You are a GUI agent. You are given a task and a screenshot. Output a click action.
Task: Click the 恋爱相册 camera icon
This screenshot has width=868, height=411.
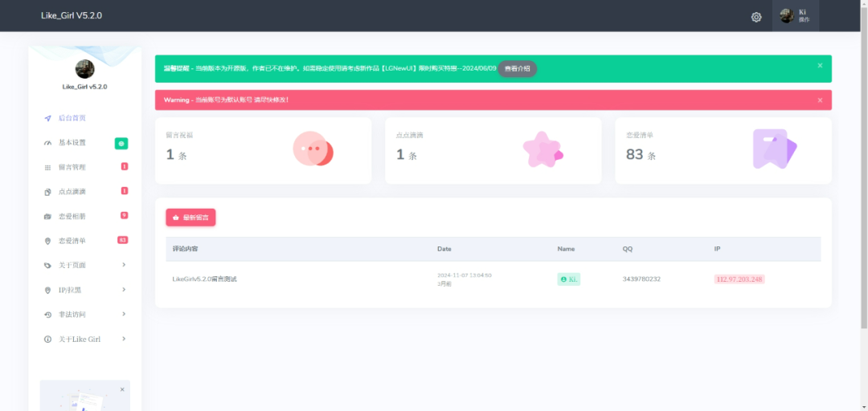pyautogui.click(x=47, y=217)
